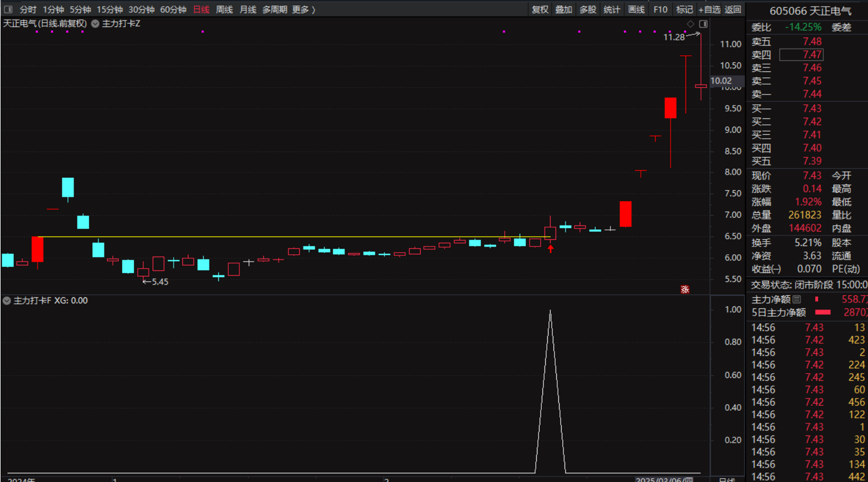Open 画线 drawing tool
868x482 pixels.
pyautogui.click(x=636, y=9)
